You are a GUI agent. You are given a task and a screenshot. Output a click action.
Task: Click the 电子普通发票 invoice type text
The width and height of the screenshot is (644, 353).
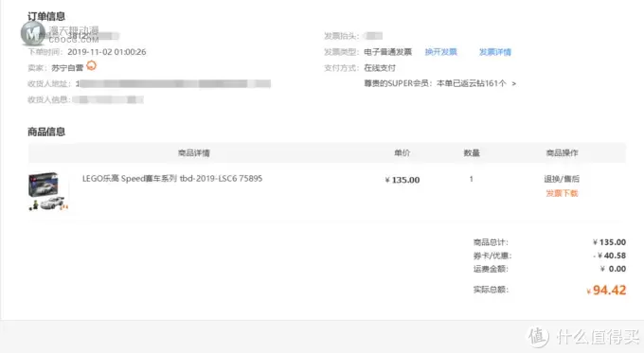pyautogui.click(x=387, y=52)
